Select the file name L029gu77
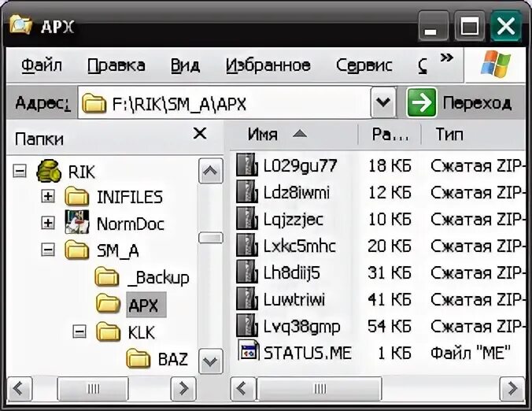This screenshot has height=411, width=532. click(300, 165)
